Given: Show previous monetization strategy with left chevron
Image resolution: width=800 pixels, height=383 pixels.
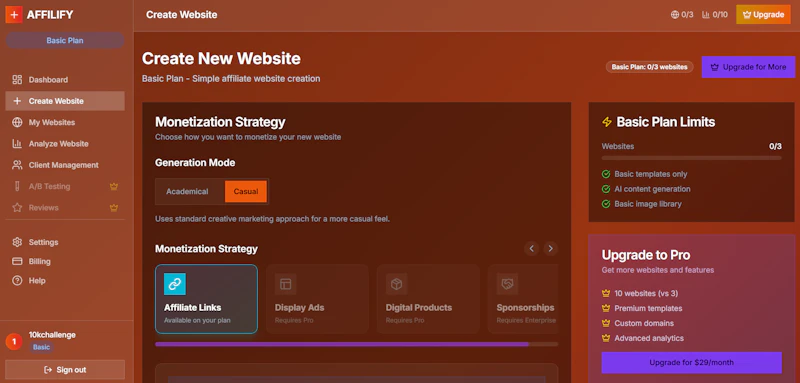Looking at the screenshot, I should [x=532, y=249].
